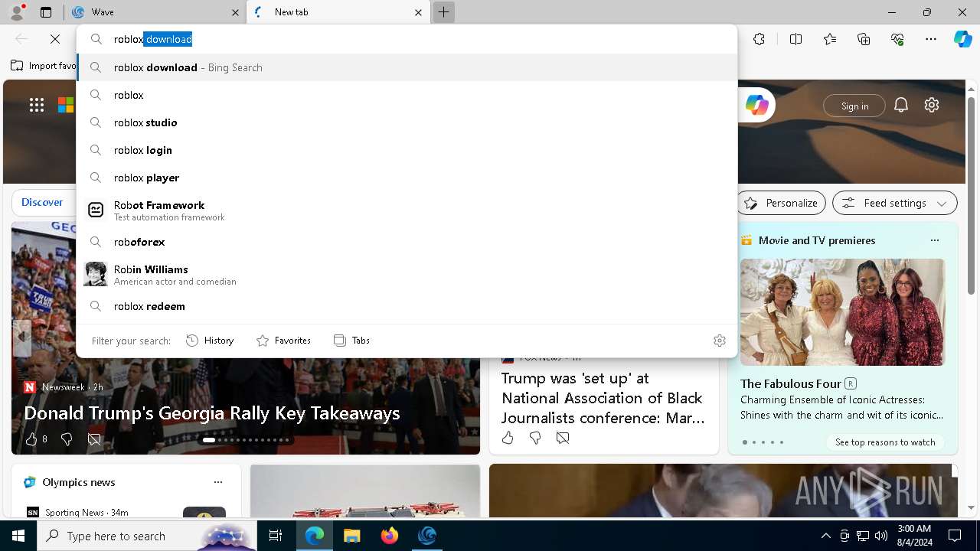Switch to the New tab tab
This screenshot has width=980, height=551.
coord(337,12)
